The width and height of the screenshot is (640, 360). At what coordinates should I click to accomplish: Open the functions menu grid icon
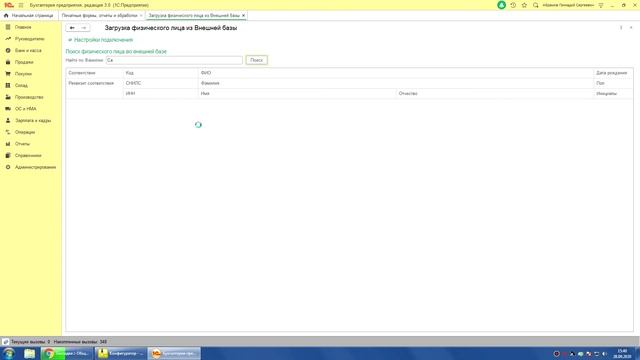click(x=21, y=5)
